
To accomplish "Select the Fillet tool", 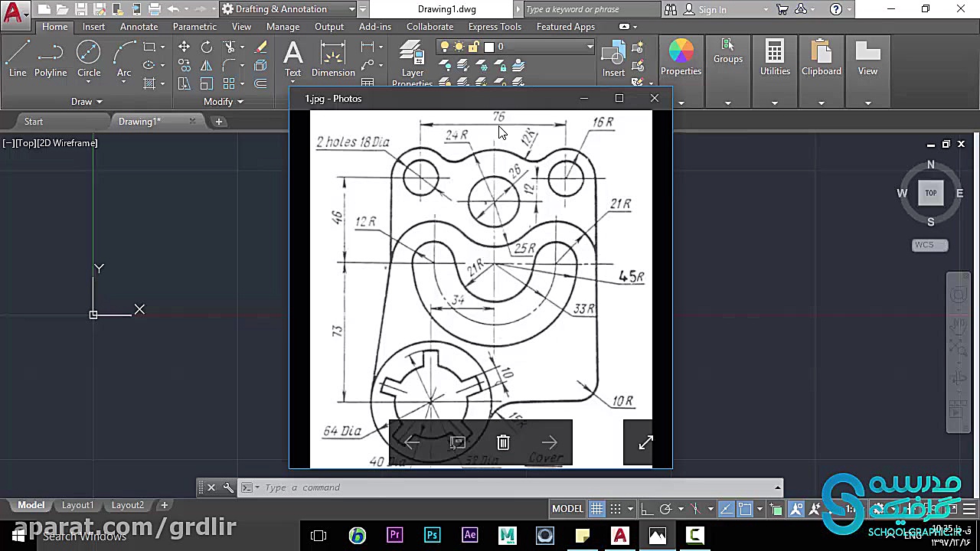I will (229, 65).
